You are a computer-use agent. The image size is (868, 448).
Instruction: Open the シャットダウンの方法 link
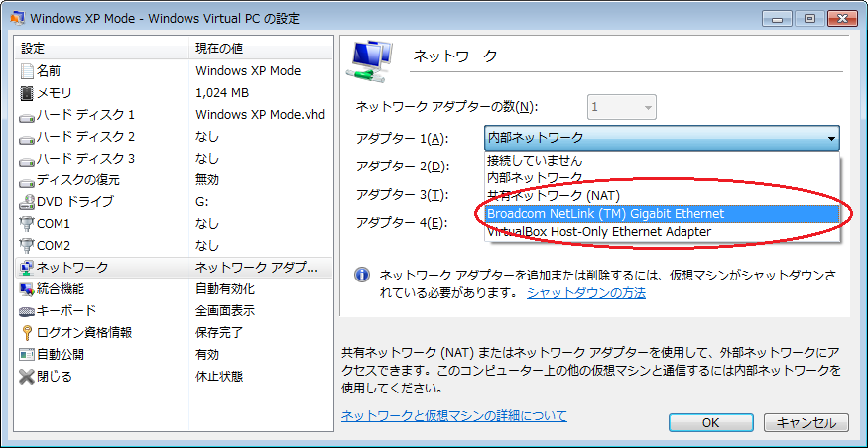pyautogui.click(x=586, y=293)
